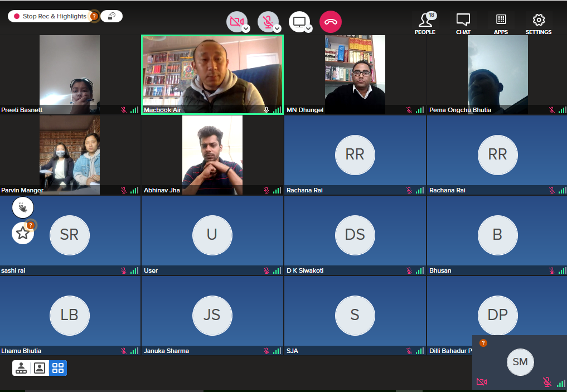Click the S avatar of SJA
This screenshot has width=567, height=392.
355,316
